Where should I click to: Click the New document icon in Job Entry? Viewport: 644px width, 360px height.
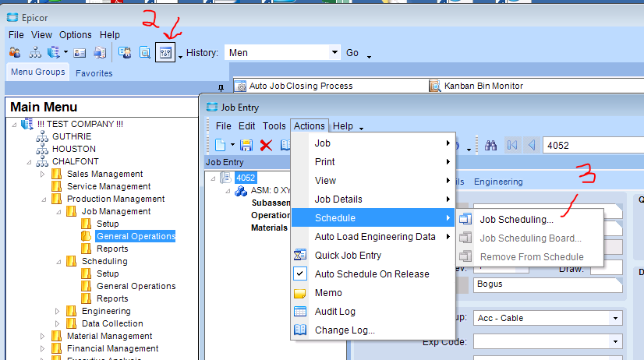pos(221,145)
